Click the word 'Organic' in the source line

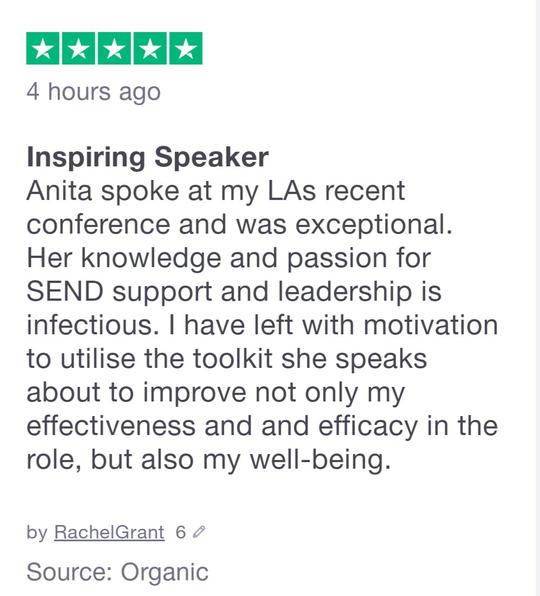coord(165,572)
